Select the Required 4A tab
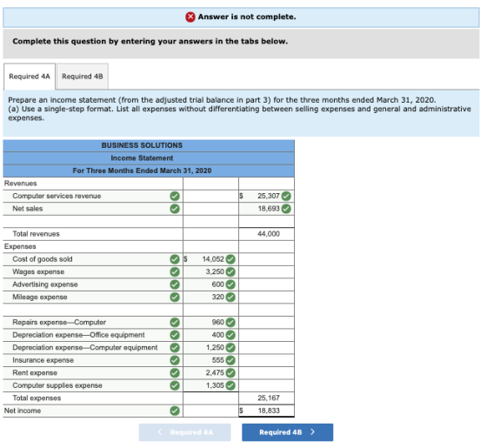487x448 pixels. (x=30, y=77)
